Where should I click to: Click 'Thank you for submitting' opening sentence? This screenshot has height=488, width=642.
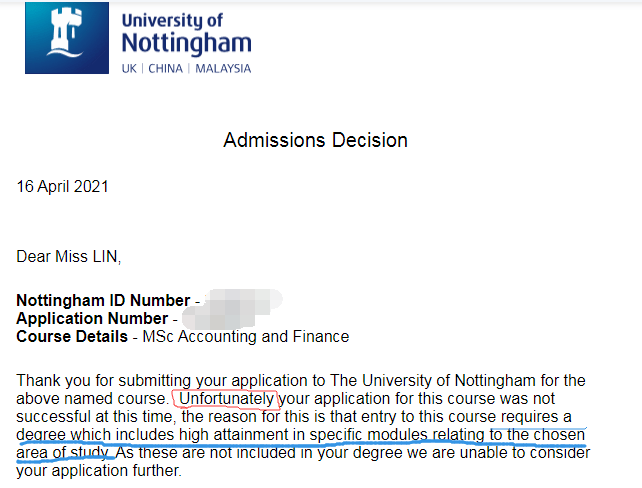click(104, 381)
